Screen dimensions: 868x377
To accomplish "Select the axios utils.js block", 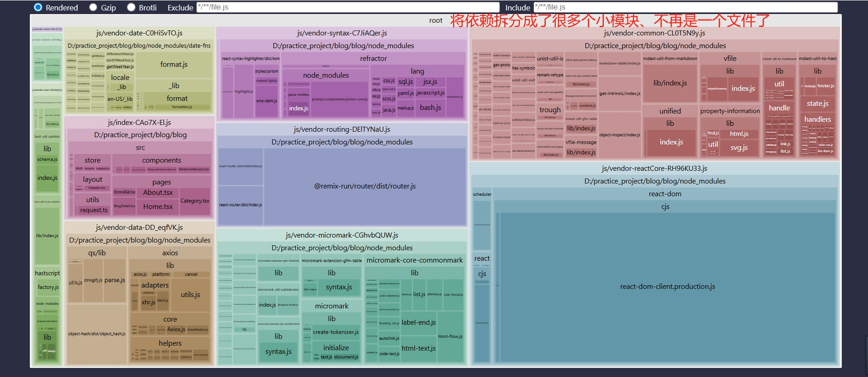I will tap(190, 295).
